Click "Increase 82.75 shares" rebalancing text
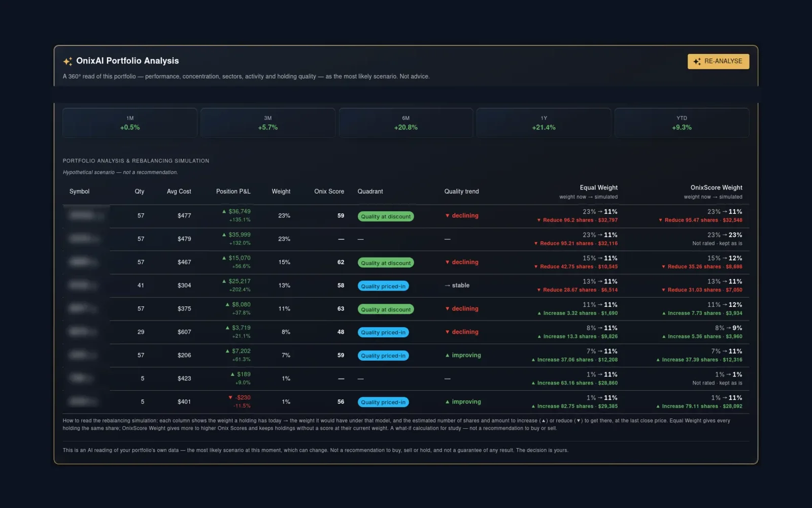This screenshot has height=508, width=812. pos(565,406)
